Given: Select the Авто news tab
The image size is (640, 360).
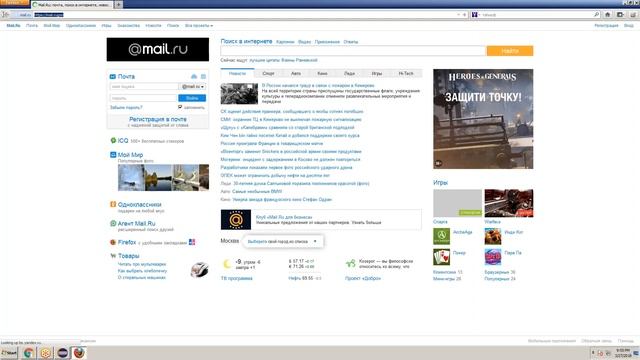Looking at the screenshot, I should (x=296, y=73).
